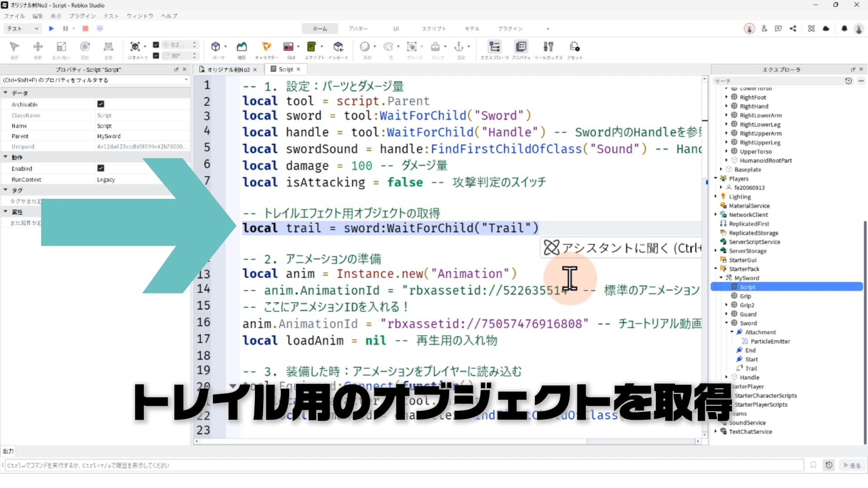Open the Explorer panel toolbar icon
Viewport: 868px width, 488px height.
(494, 47)
